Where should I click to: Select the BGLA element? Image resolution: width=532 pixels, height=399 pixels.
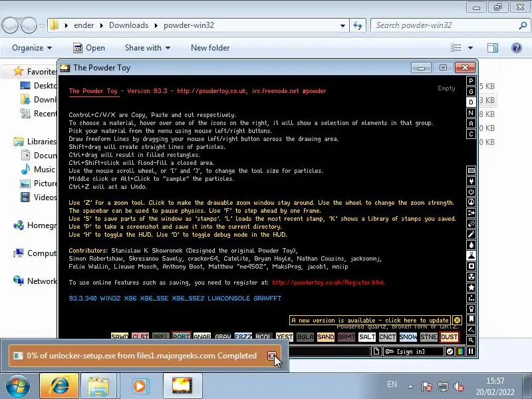click(x=305, y=337)
